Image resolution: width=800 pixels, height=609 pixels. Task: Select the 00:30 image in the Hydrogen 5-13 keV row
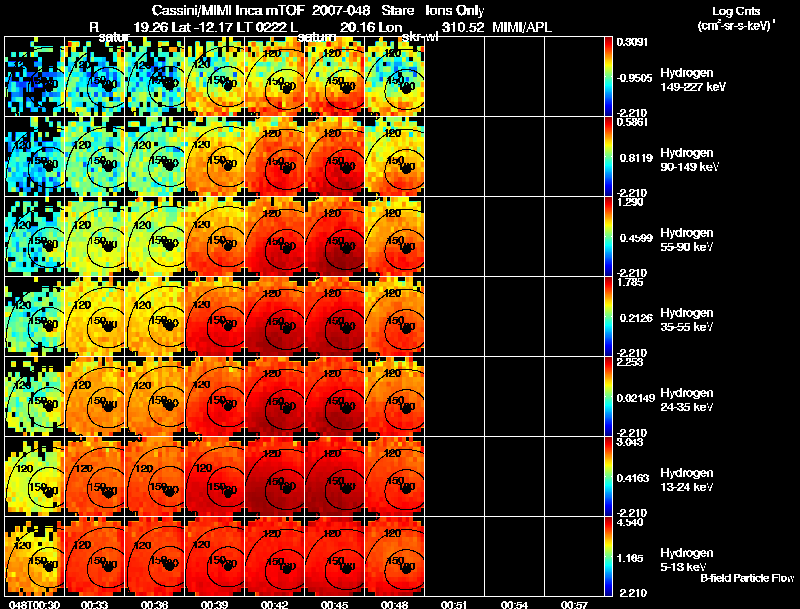point(34,556)
